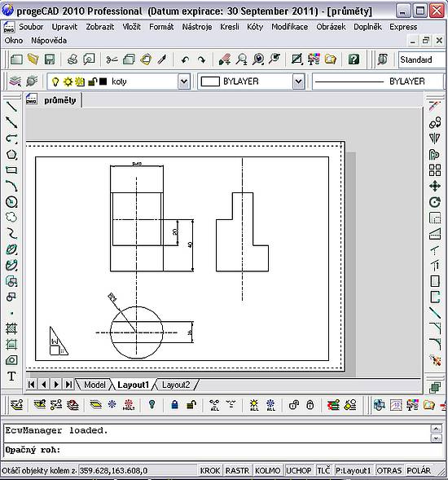This screenshot has width=448, height=480.
Task: Select the Polygon drawing tool
Action: point(11,154)
